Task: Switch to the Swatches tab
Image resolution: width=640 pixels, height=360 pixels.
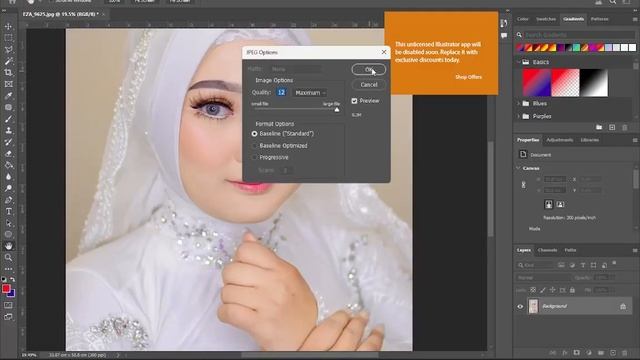Action: point(546,19)
